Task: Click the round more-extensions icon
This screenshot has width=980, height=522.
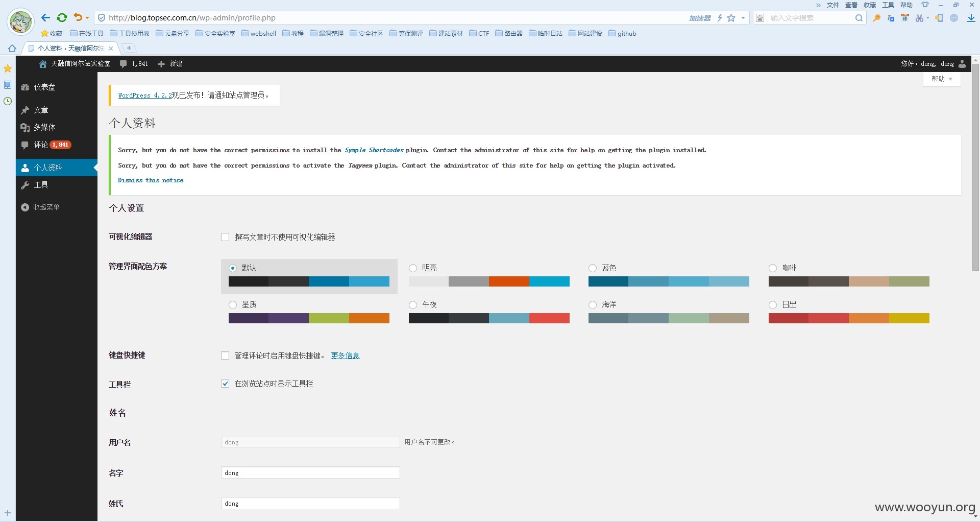Action: pos(954,18)
